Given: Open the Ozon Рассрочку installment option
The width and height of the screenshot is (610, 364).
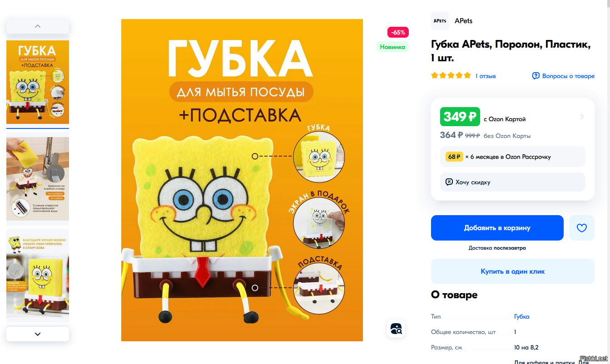Looking at the screenshot, I should pos(512,157).
